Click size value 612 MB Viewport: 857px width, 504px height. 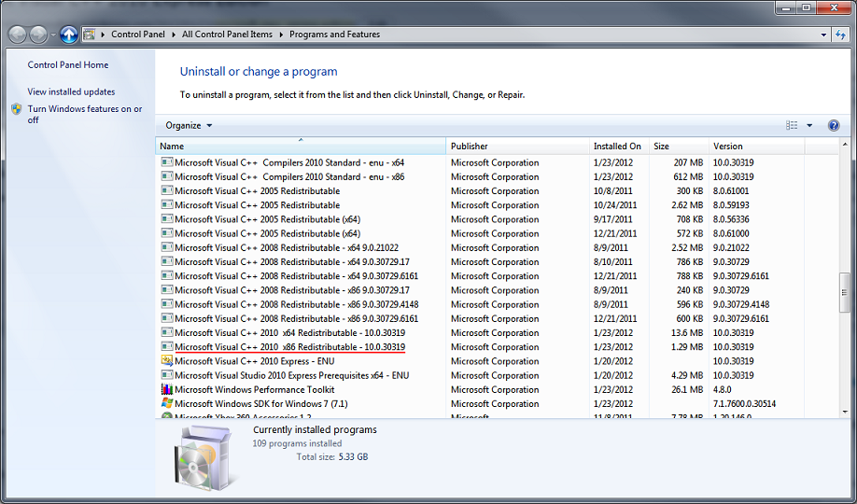tap(689, 176)
